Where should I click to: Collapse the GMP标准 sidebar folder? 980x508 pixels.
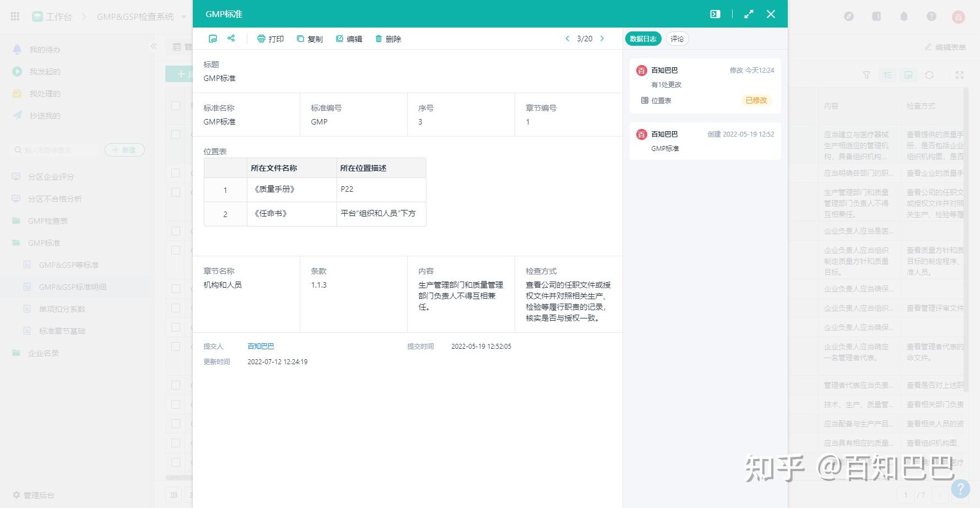43,242
